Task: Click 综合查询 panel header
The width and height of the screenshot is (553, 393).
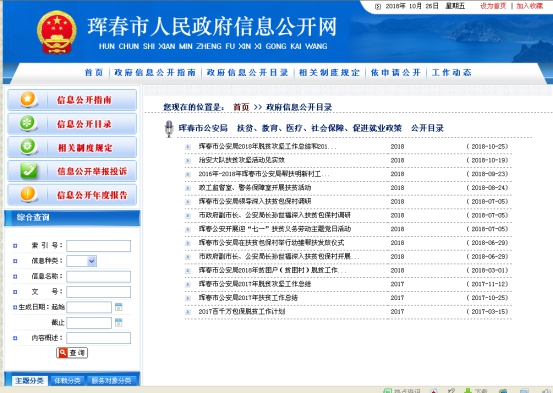Action: tap(72, 217)
